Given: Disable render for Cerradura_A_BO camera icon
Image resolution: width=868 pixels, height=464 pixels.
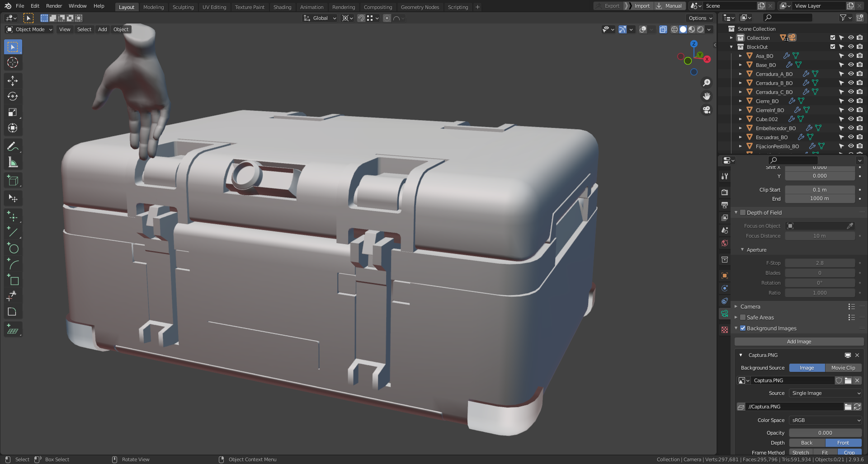Looking at the screenshot, I should 859,74.
